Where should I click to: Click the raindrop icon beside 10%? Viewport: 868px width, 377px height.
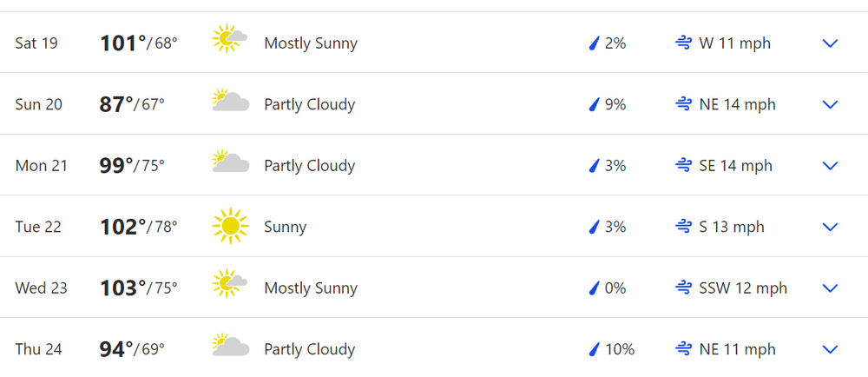click(594, 349)
